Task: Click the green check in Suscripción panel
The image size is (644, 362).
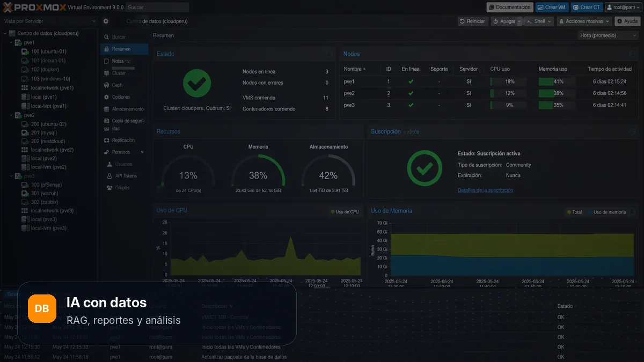Action: click(425, 168)
